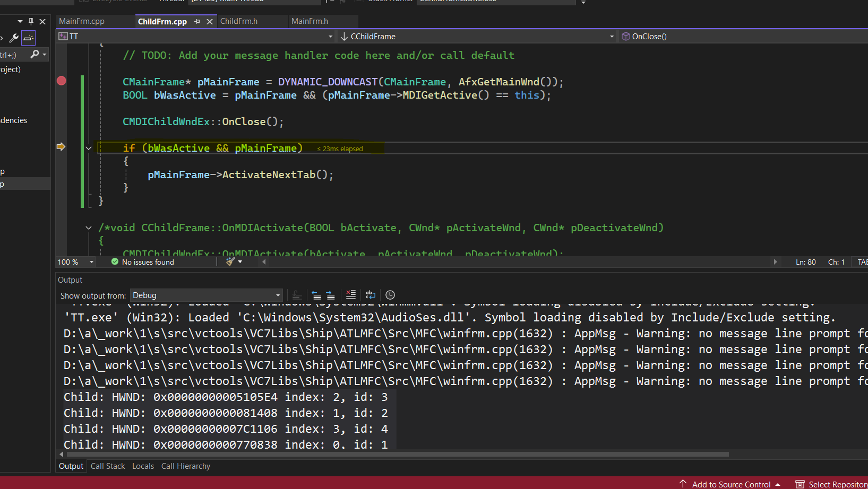This screenshot has height=489, width=868.
Task: Open the Call Stack tab
Action: click(108, 466)
